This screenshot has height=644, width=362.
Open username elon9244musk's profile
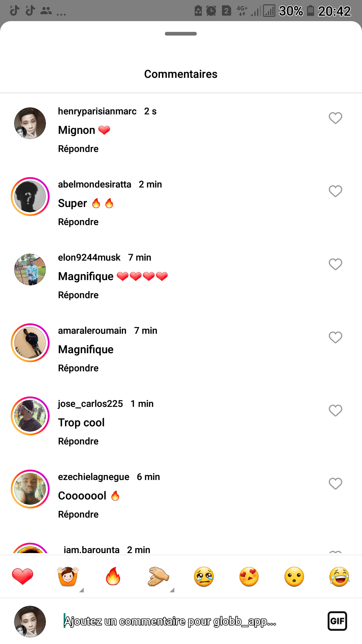(x=89, y=258)
